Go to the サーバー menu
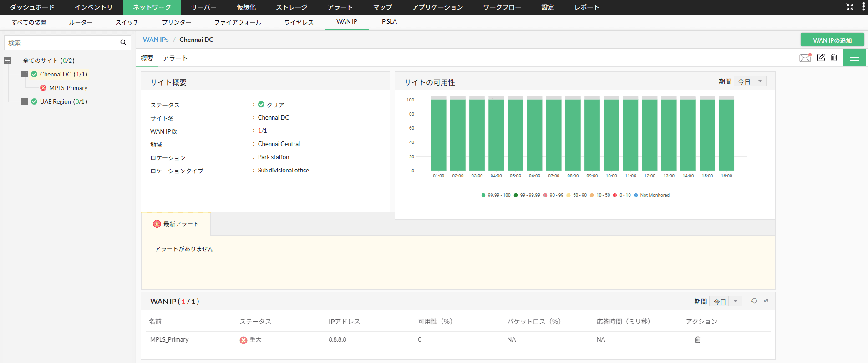Image resolution: width=868 pixels, height=363 pixels. (x=203, y=7)
